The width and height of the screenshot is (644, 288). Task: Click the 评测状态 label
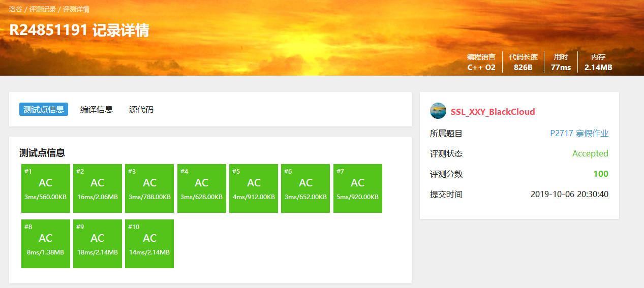pos(446,153)
